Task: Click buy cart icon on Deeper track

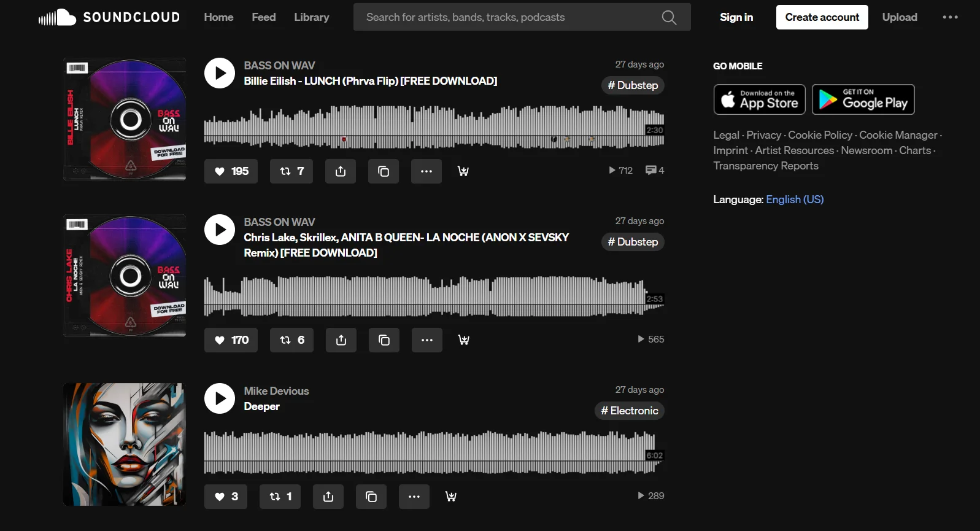Action: [x=451, y=497]
